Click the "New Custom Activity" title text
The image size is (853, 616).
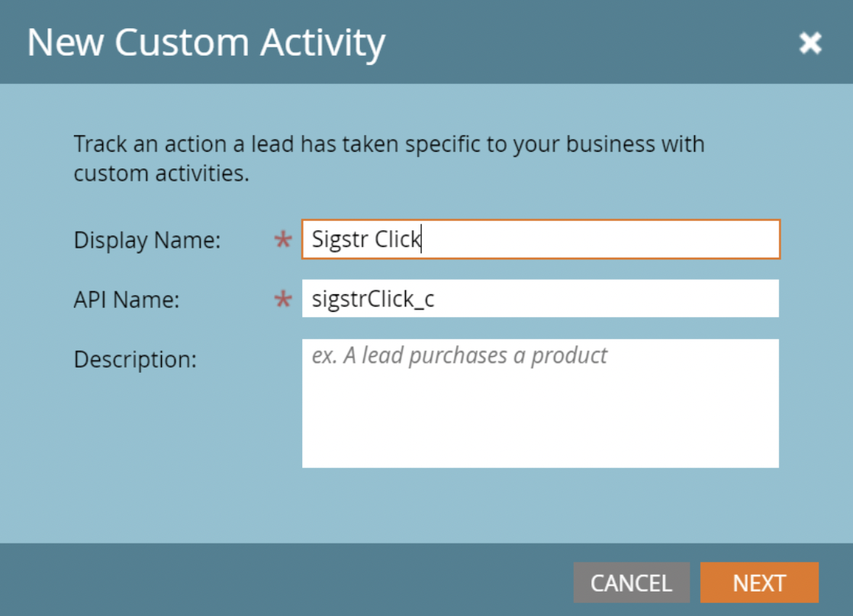click(206, 43)
